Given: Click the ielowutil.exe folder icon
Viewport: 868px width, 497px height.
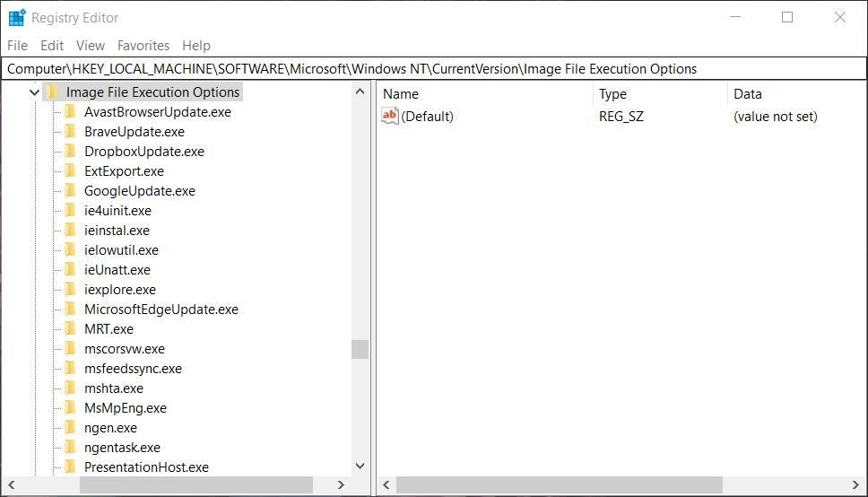Looking at the screenshot, I should tap(70, 250).
